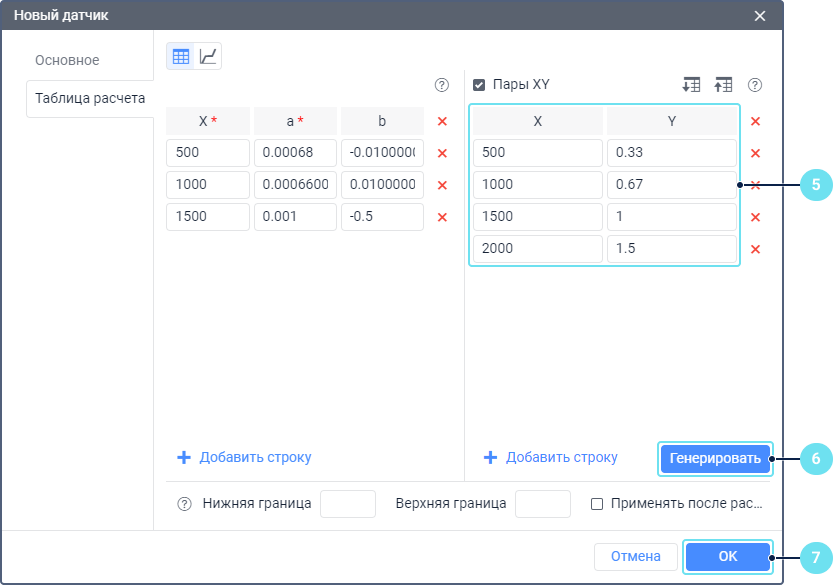This screenshot has width=833, height=585.
Task: Click help icon above calculation table
Action: click(x=441, y=85)
